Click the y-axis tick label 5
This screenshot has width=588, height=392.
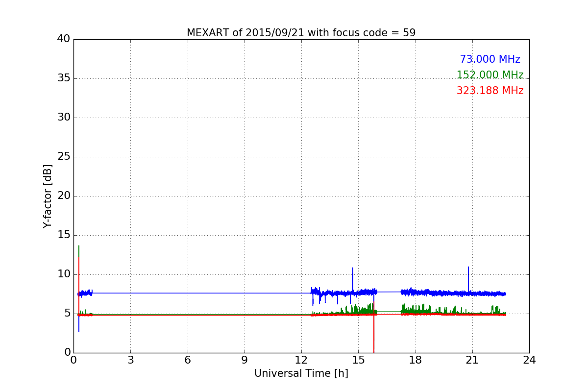click(x=67, y=314)
